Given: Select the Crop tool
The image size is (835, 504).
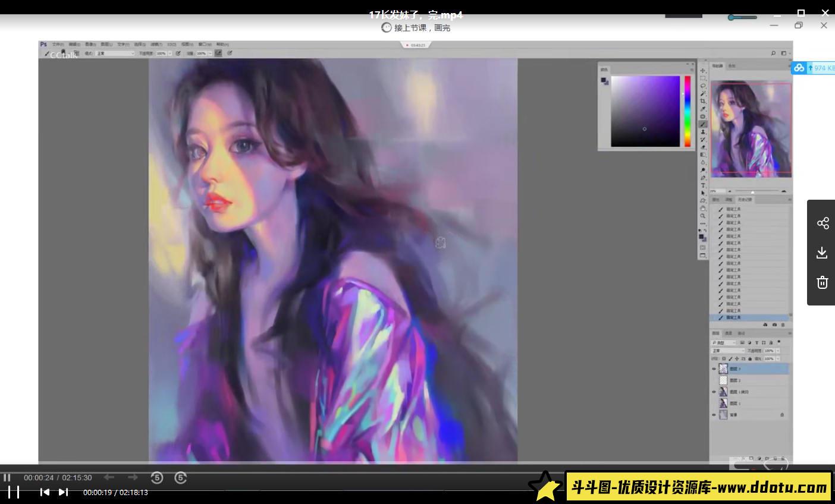Looking at the screenshot, I should coord(703,102).
